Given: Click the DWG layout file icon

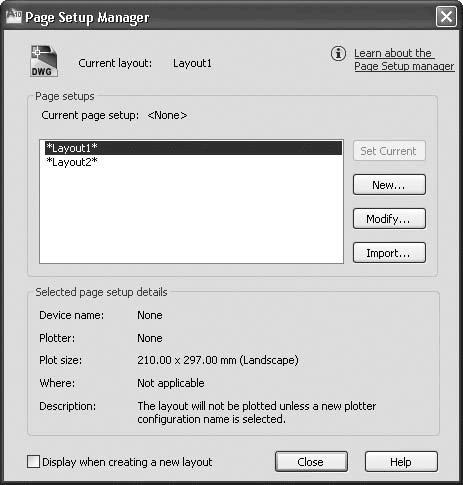Looking at the screenshot, I should click(44, 61).
